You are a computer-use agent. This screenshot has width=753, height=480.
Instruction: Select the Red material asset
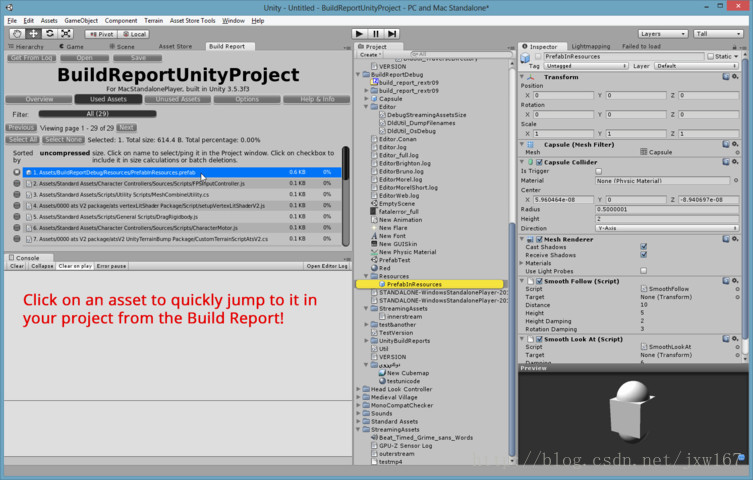coord(384,268)
